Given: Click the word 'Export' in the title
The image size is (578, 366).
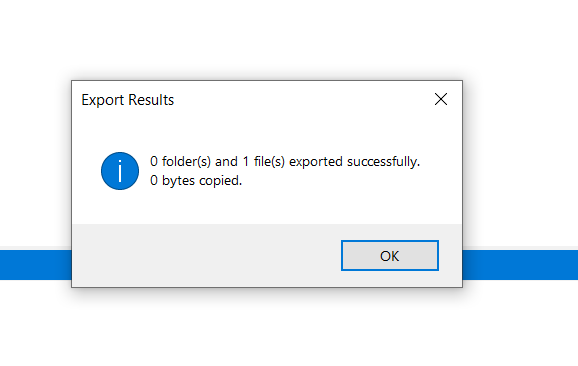Looking at the screenshot, I should point(102,100).
